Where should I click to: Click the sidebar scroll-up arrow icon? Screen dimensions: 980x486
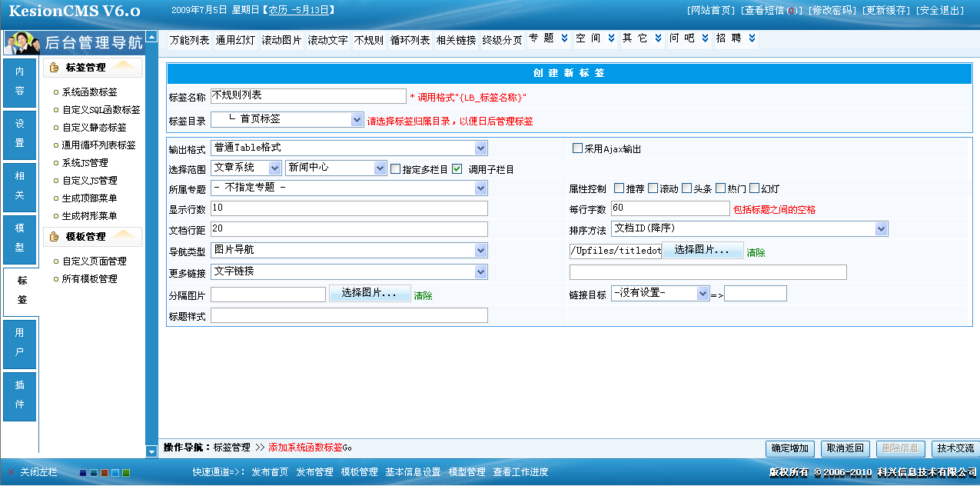point(151,37)
